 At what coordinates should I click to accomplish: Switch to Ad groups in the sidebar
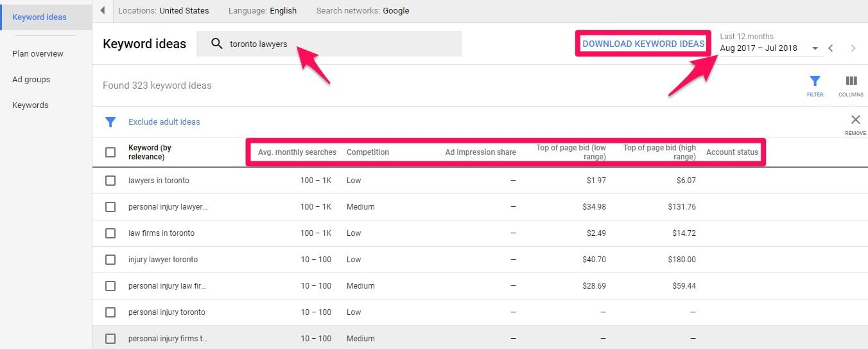[31, 80]
